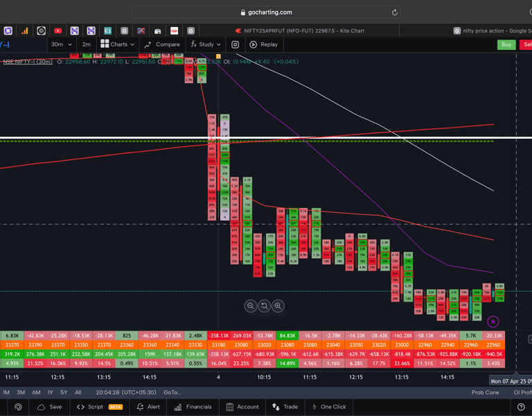Click the -358.13K red delta cell in top row
Screen dimensions: 532x416
[219, 336]
